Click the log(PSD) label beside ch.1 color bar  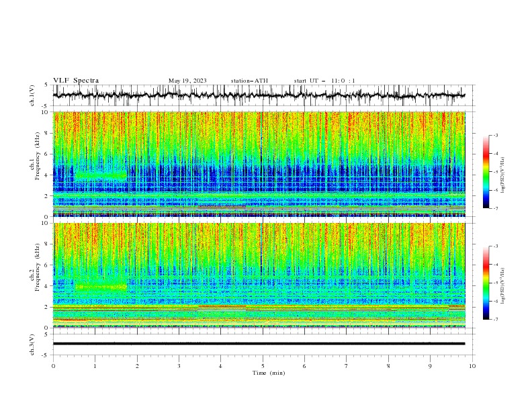click(502, 175)
